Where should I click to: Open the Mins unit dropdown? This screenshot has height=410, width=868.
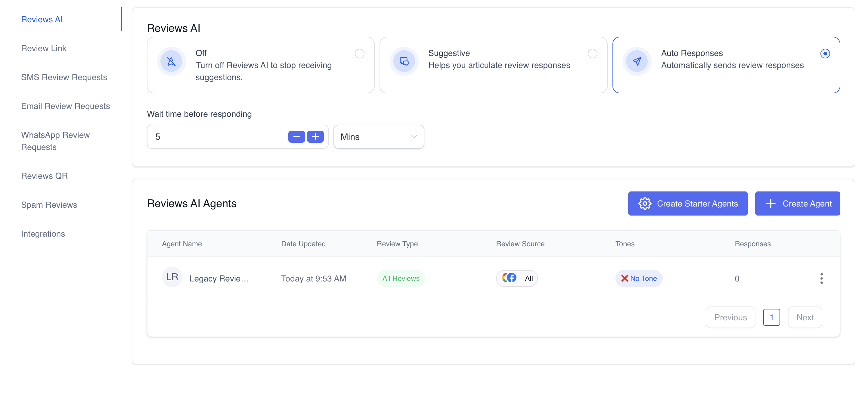click(379, 137)
